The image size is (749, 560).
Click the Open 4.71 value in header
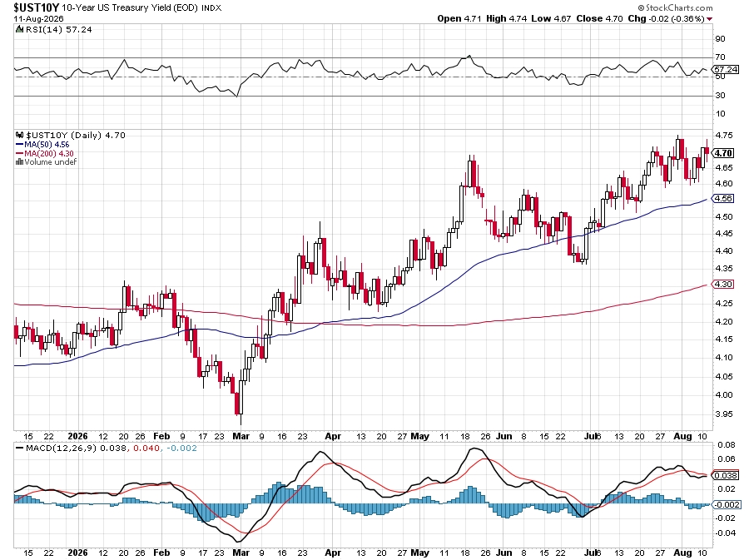coord(459,18)
